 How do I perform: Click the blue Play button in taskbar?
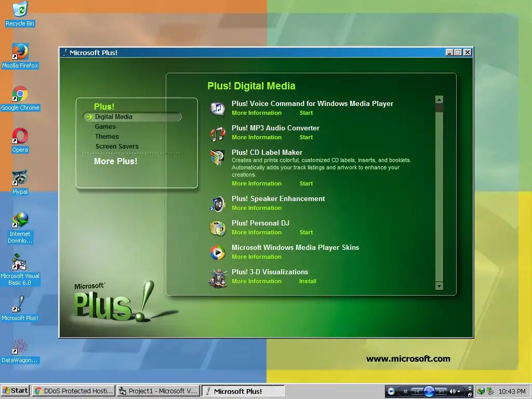point(429,391)
